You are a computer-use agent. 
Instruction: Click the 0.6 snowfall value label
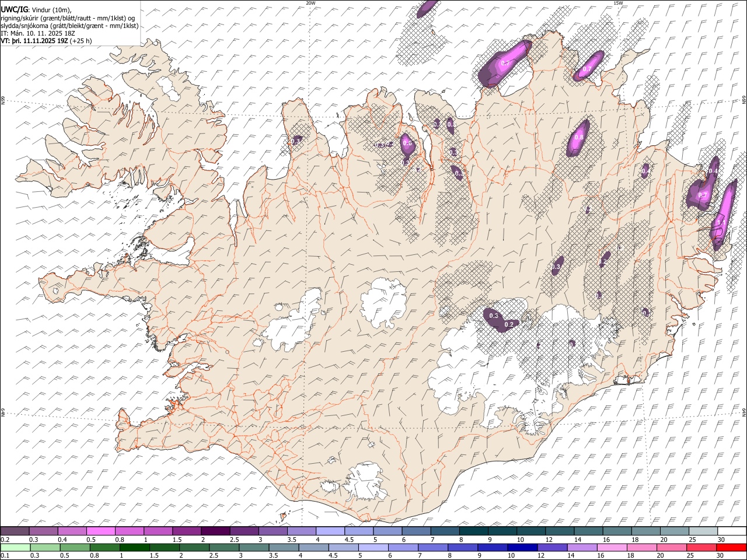[x=408, y=143]
